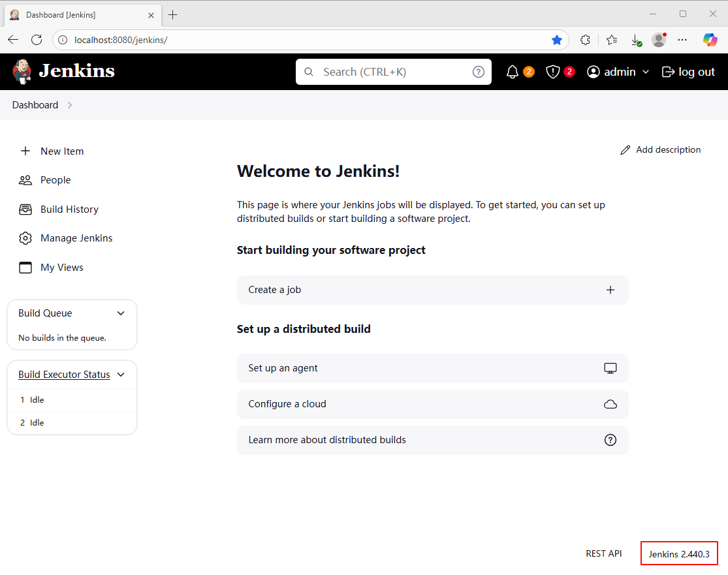The image size is (728, 575).
Task: Click the Manage Jenkins gear icon
Action: 25,238
